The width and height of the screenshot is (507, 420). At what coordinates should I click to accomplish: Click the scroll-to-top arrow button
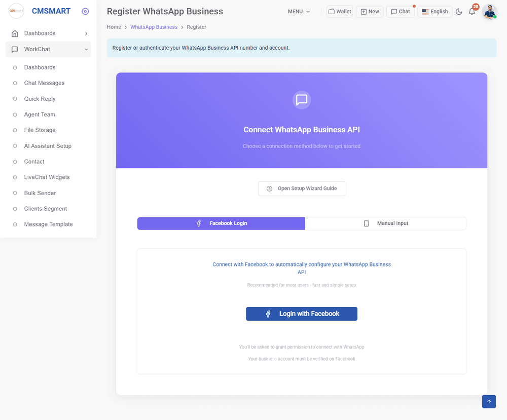coord(489,401)
